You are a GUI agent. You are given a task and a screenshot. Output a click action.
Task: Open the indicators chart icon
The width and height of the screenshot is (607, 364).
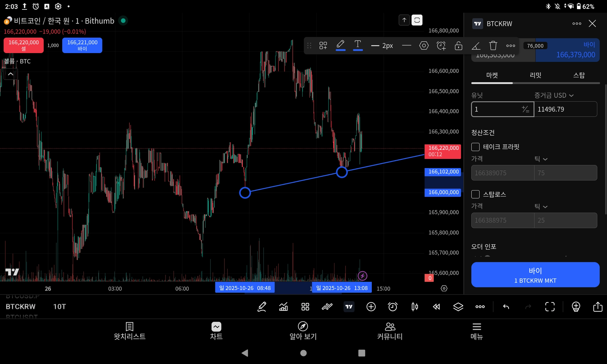[284, 306]
